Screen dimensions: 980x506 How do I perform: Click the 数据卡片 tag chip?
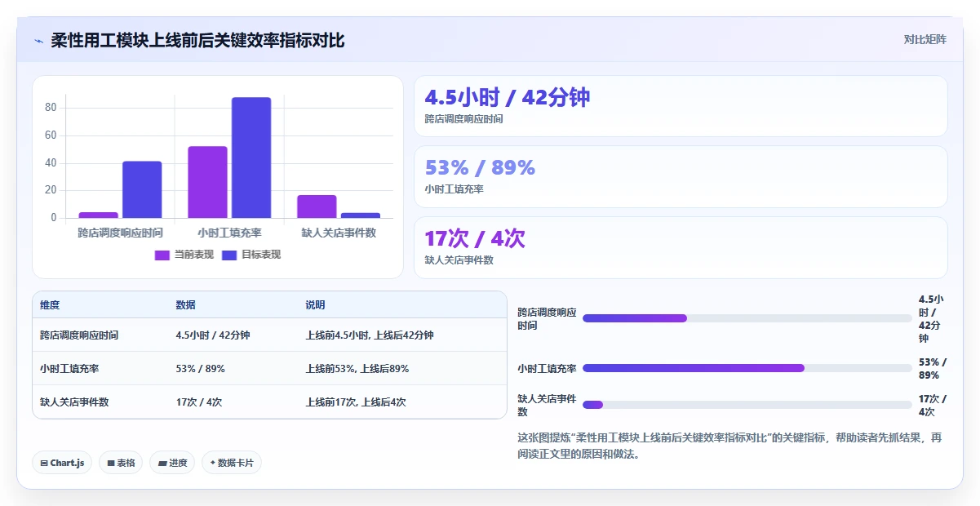(x=232, y=463)
